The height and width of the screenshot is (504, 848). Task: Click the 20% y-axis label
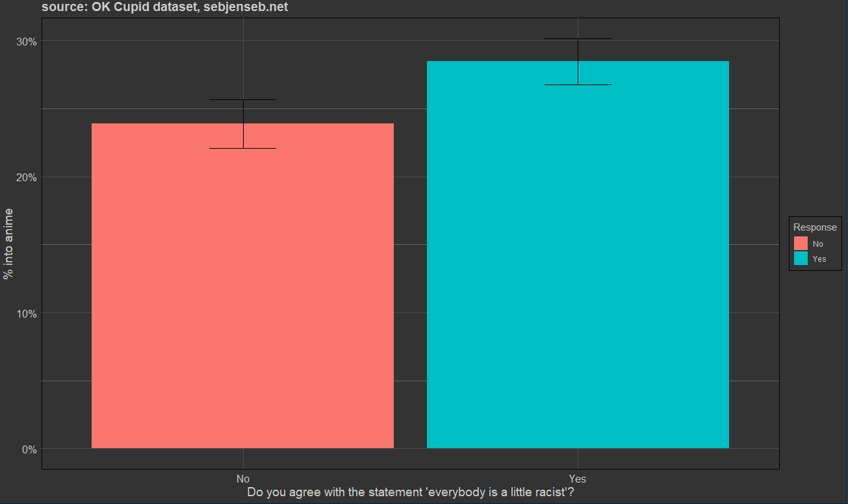pos(27,177)
